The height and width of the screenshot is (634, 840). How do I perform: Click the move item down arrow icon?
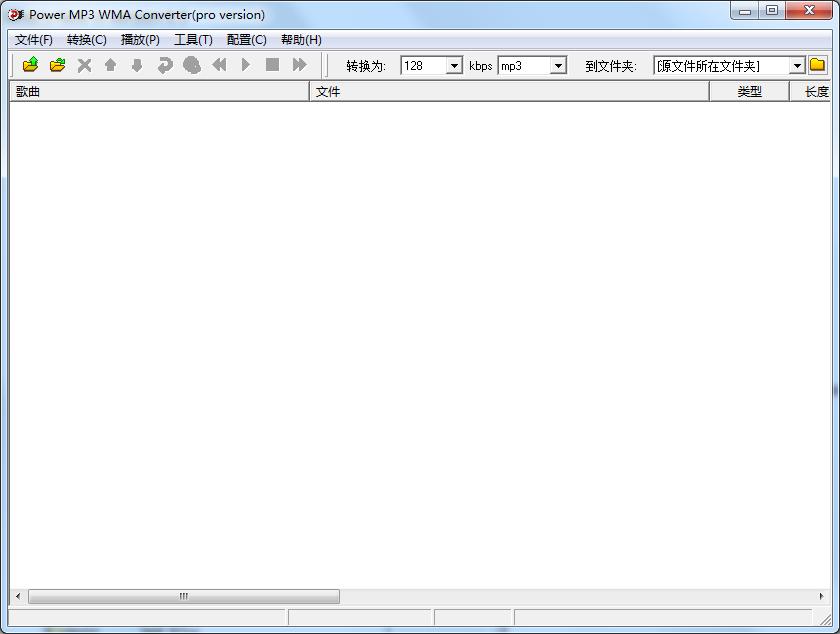(x=138, y=66)
